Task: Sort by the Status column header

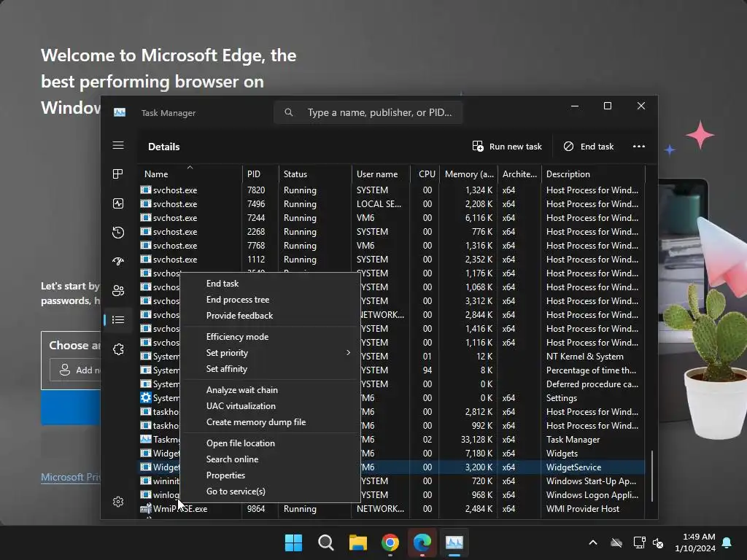Action: [315, 174]
